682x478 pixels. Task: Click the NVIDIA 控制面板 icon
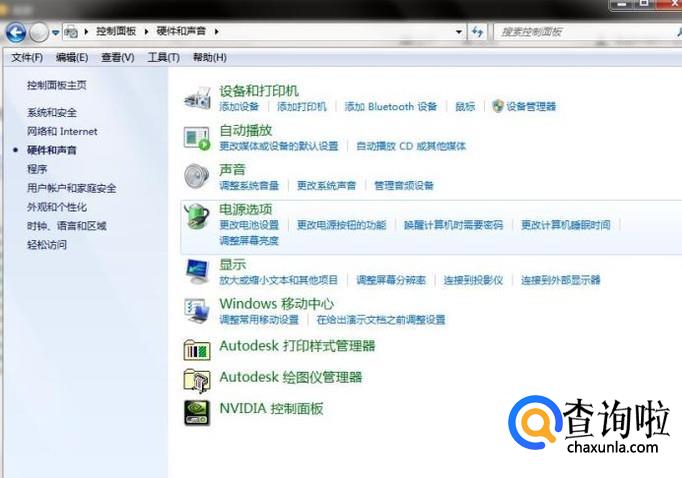(x=197, y=412)
